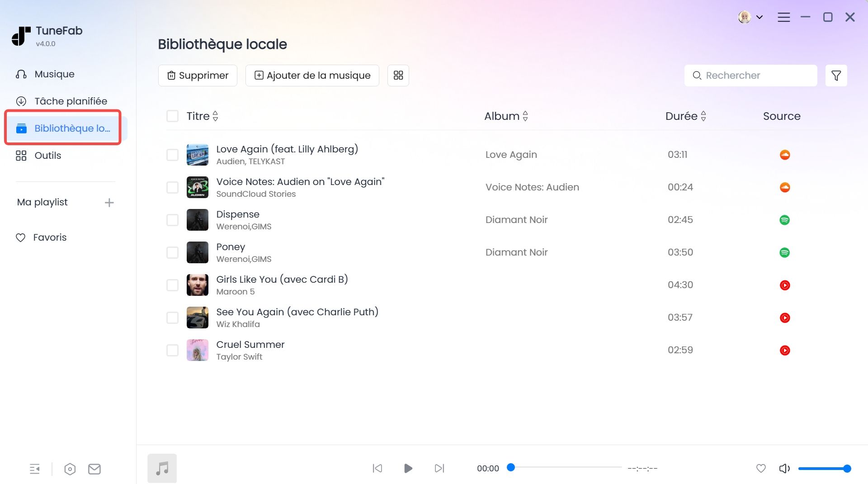Check the checkbox next to Cruel Summer

(x=172, y=350)
